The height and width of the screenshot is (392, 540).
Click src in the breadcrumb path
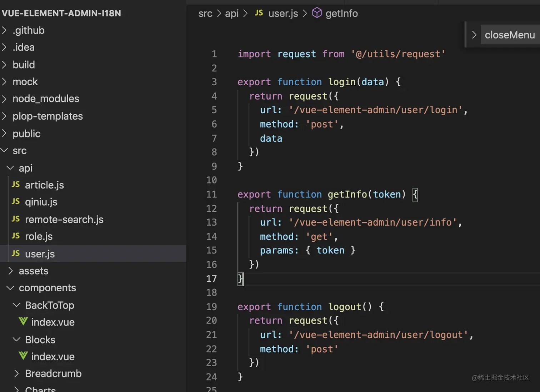pyautogui.click(x=205, y=14)
